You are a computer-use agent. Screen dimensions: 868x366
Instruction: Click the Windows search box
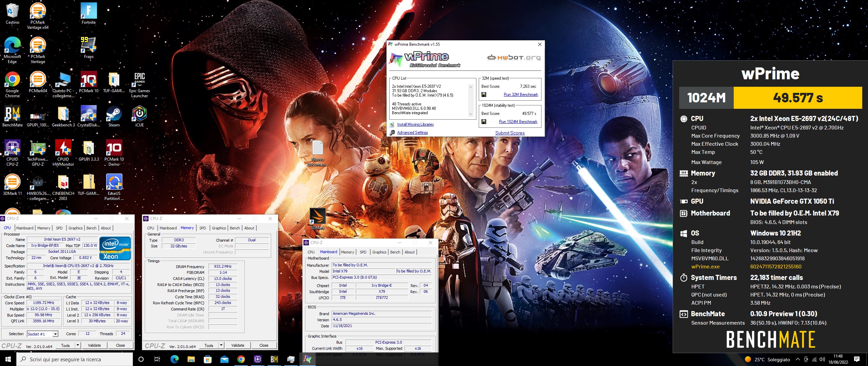tap(75, 359)
